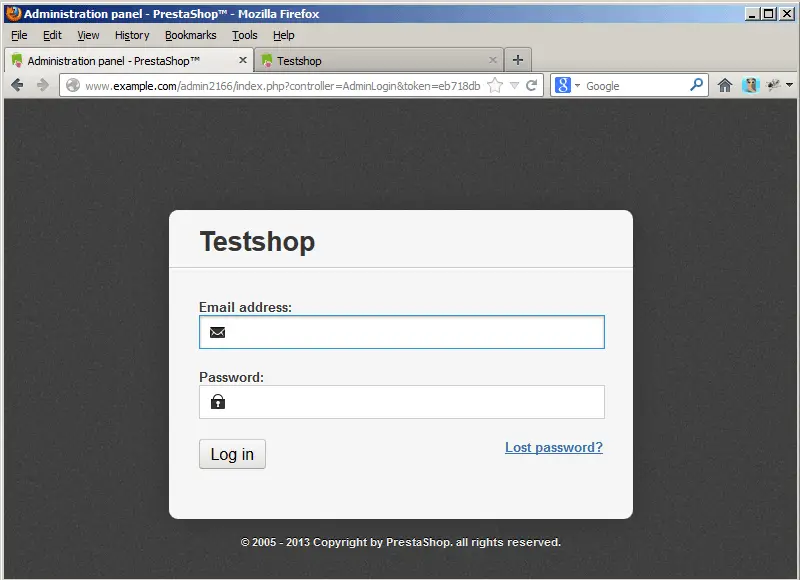The width and height of the screenshot is (800, 580).
Task: Click the padlock icon in password field
Action: pyautogui.click(x=218, y=401)
